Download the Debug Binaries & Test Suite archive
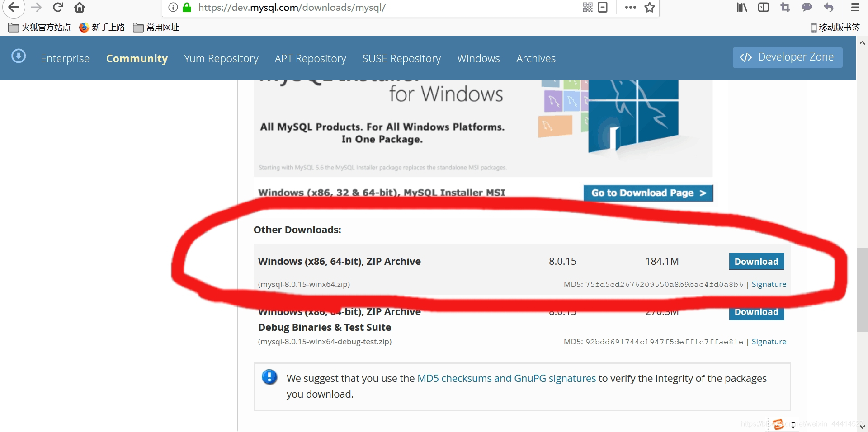 point(756,312)
